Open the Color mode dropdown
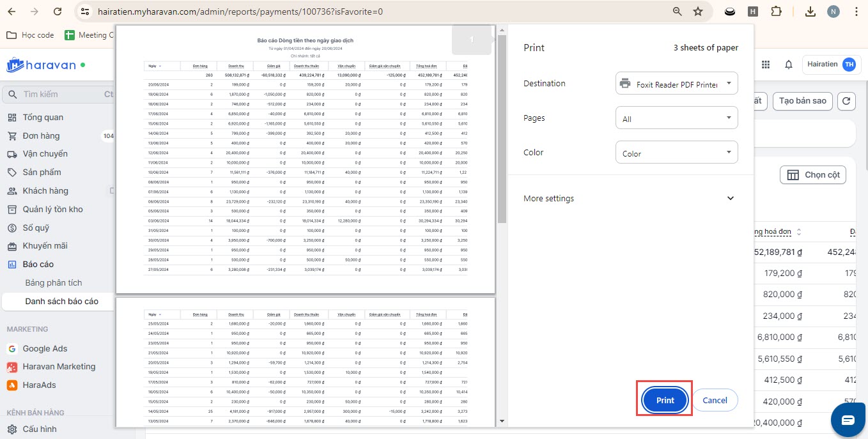This screenshot has height=439, width=868. click(676, 153)
